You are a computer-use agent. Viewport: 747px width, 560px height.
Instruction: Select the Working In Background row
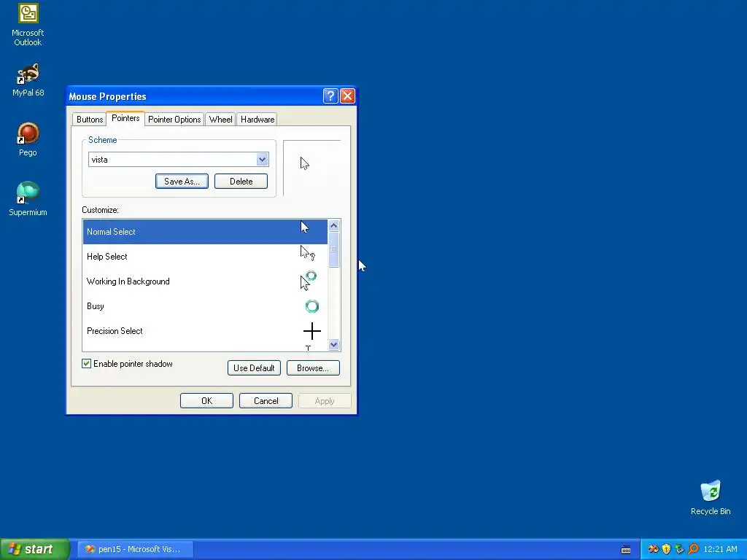205,281
